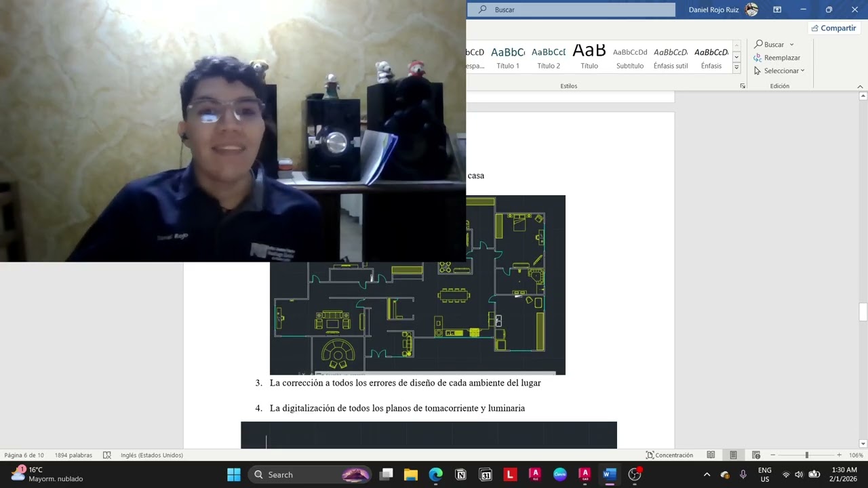
Task: Open the recording app with red dot
Action: tap(635, 474)
